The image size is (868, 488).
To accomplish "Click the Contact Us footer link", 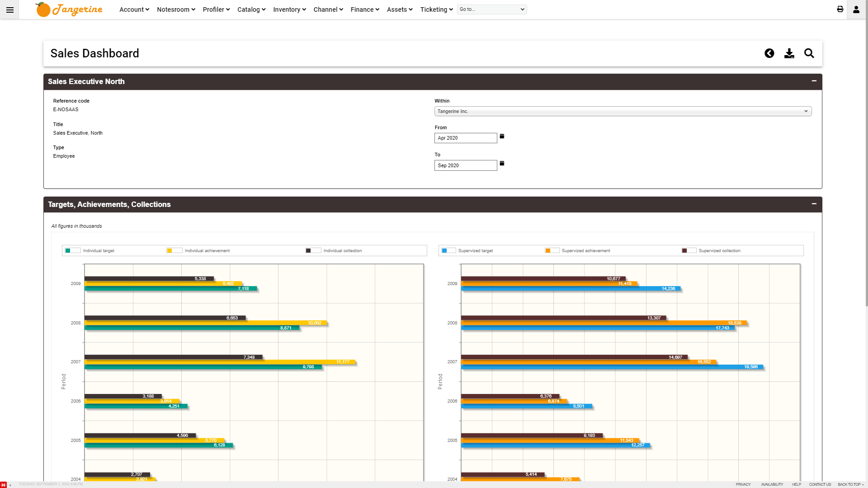I will (x=820, y=484).
